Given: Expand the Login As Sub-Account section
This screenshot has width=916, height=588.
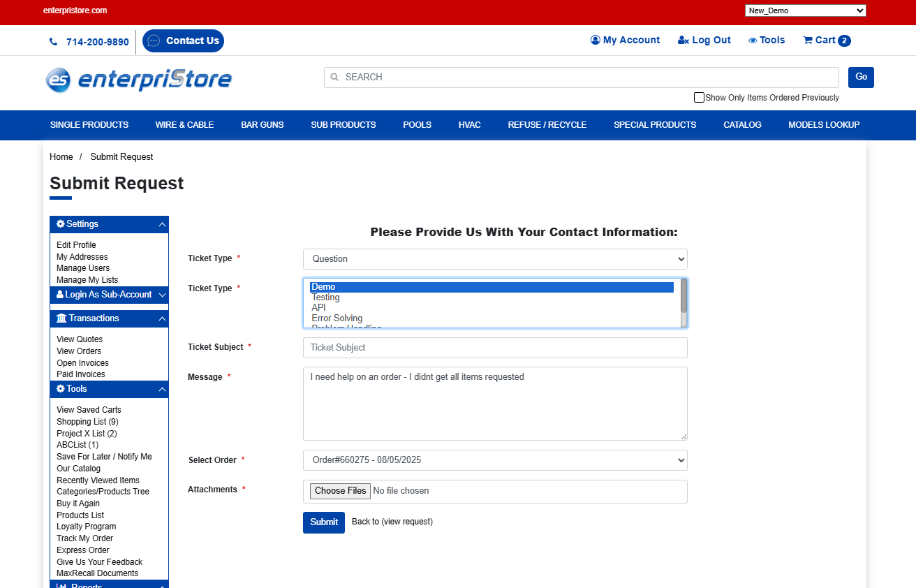Looking at the screenshot, I should point(162,295).
